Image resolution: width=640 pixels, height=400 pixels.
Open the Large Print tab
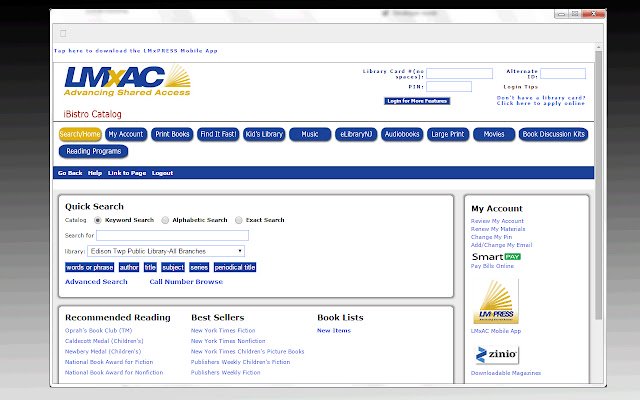click(x=448, y=134)
